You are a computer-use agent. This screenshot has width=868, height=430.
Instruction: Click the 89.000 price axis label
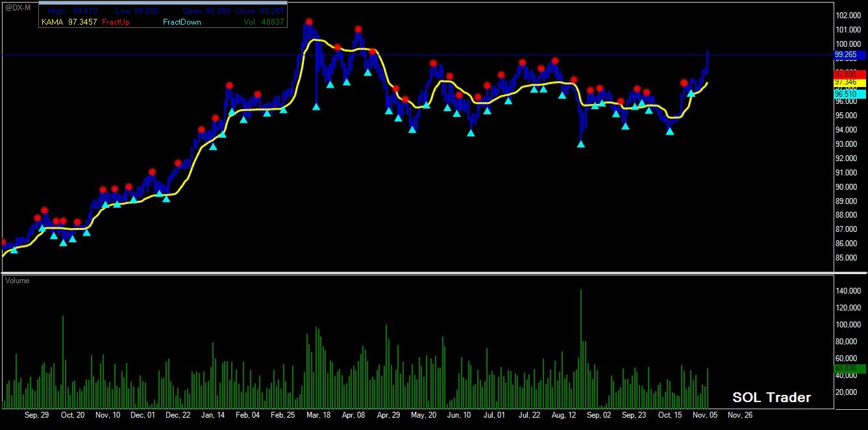[x=847, y=201]
